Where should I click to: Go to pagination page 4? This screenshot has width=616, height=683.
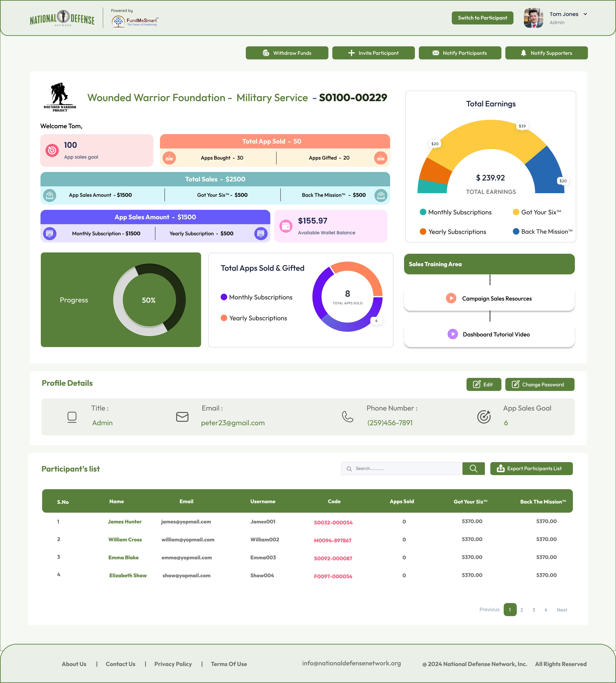pyautogui.click(x=546, y=610)
